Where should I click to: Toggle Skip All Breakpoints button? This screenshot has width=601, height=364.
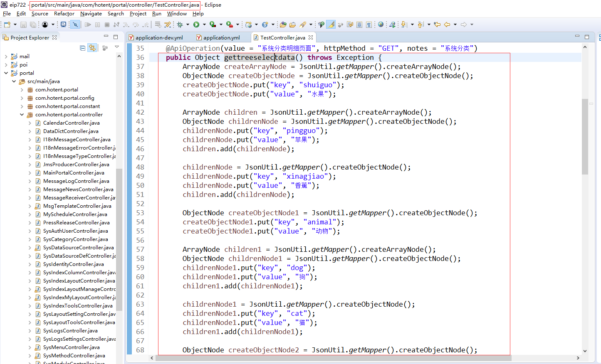(x=75, y=25)
